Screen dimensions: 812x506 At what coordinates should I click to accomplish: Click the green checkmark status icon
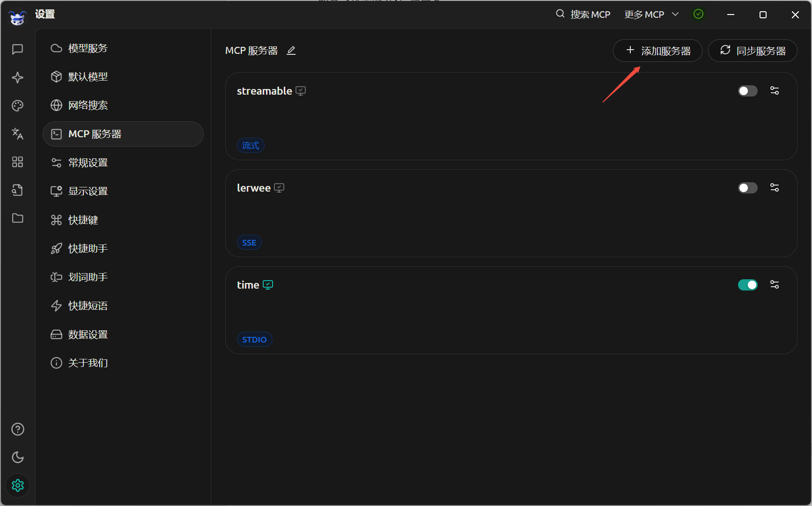698,14
